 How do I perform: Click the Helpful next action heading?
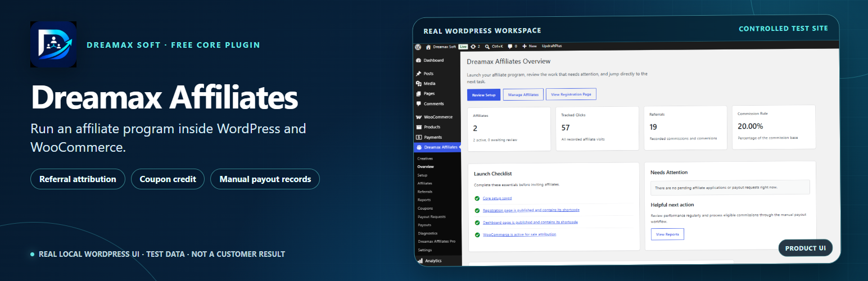[672, 205]
